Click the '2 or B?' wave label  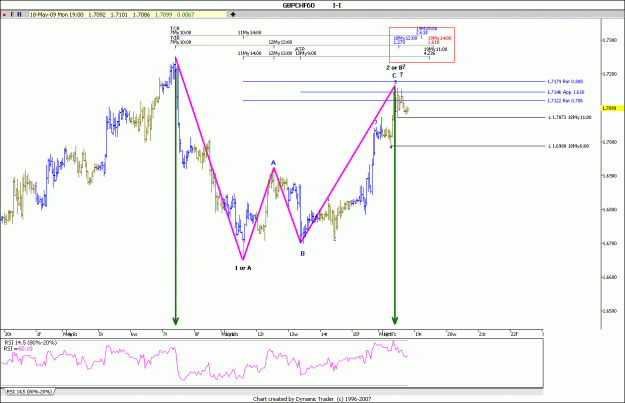(x=395, y=67)
